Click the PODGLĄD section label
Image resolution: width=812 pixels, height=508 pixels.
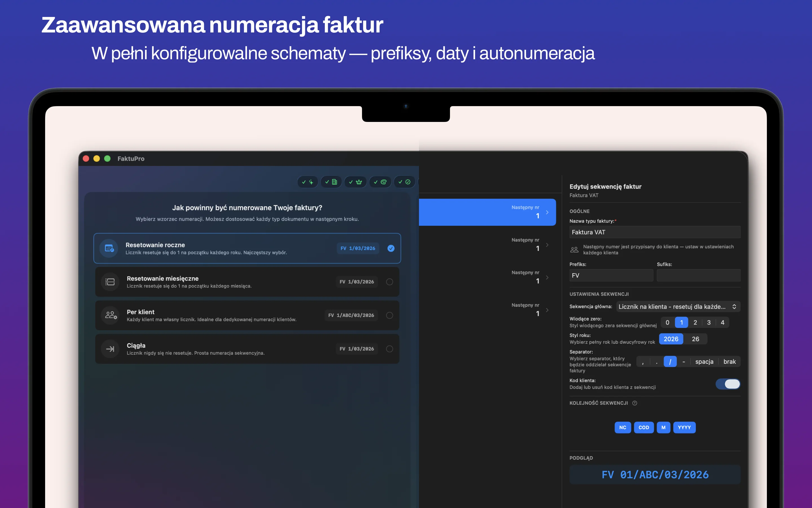(x=581, y=458)
